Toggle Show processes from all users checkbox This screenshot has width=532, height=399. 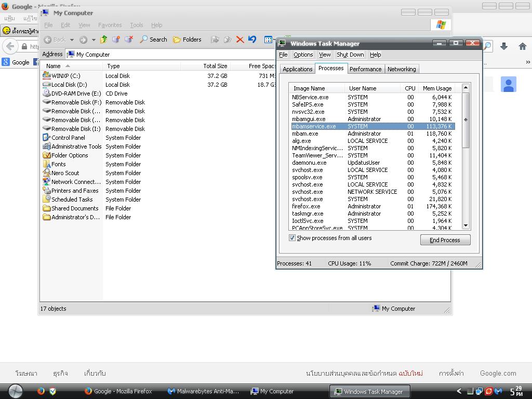pos(292,238)
